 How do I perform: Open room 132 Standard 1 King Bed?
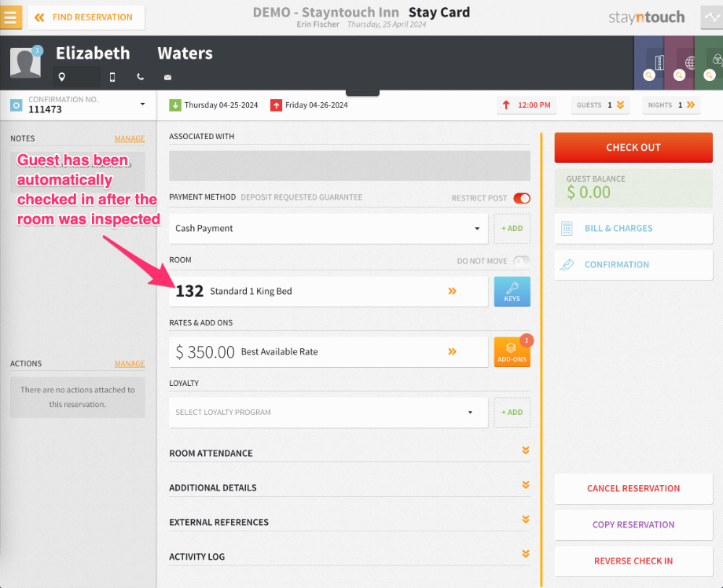point(328,291)
